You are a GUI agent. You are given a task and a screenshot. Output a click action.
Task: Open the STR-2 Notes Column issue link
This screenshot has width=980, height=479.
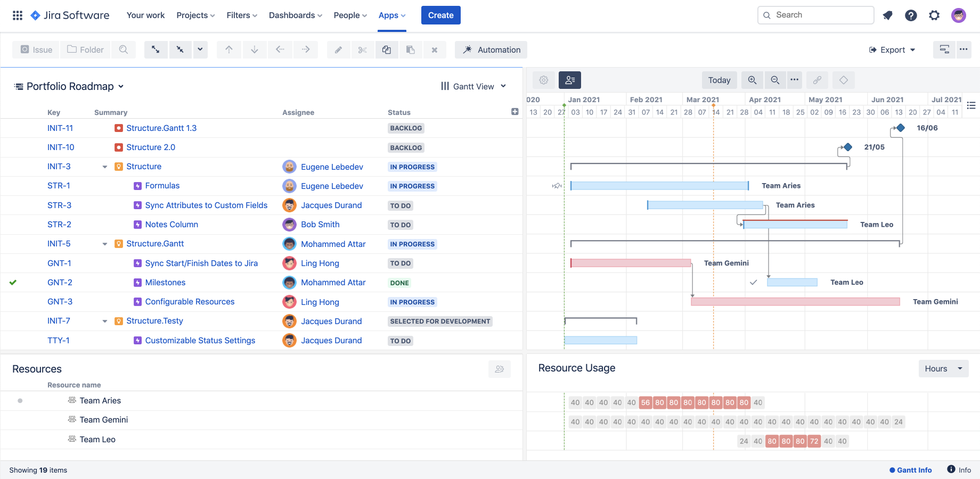[171, 224]
